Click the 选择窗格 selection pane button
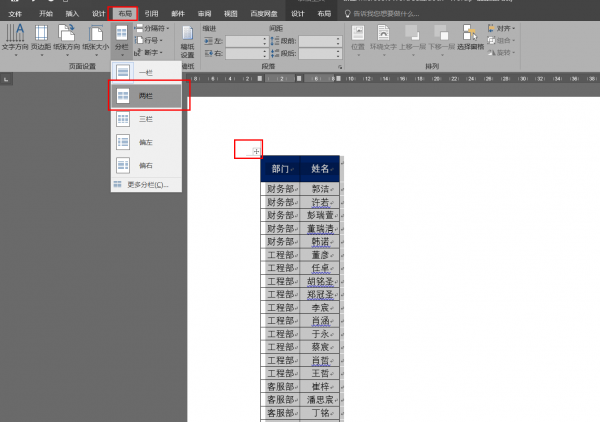Screen dimensions: 600x422 click(470, 38)
